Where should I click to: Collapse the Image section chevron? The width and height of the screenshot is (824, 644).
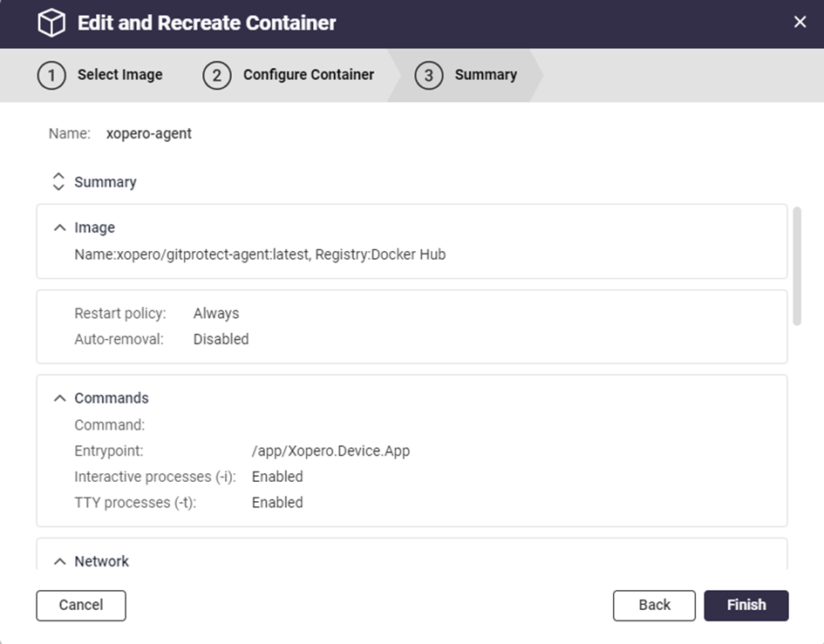[x=59, y=227]
